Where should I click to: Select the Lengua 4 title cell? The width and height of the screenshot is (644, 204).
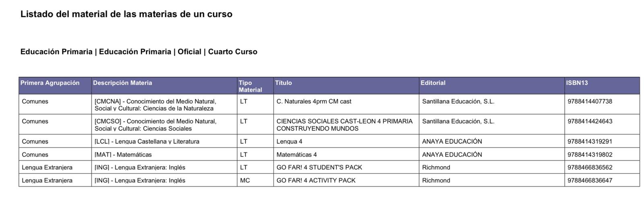pyautogui.click(x=346, y=141)
